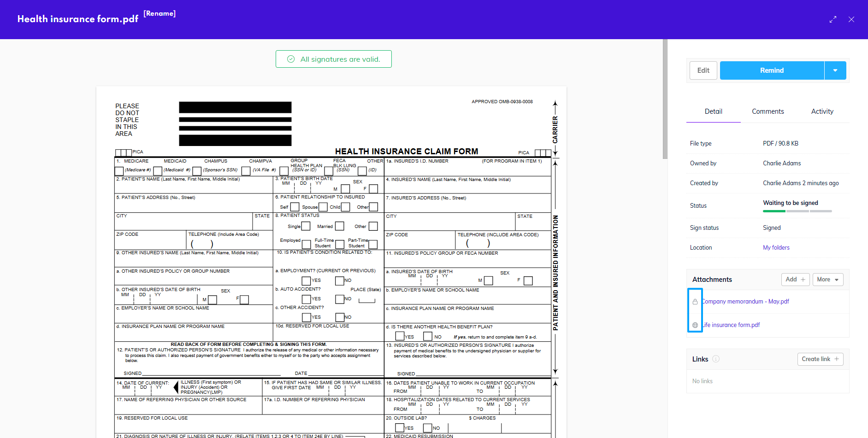Open Company memorandum - May.pdf attachment
This screenshot has width=868, height=438.
coord(746,302)
